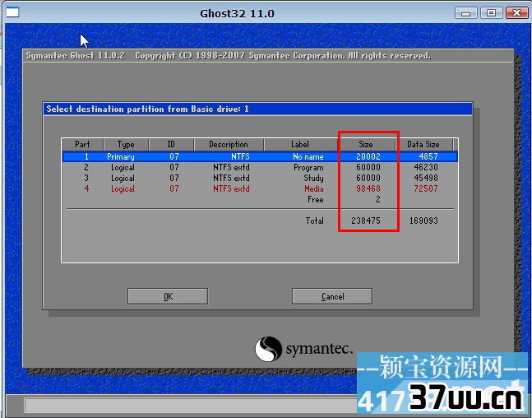Click the No name label cell
532x418 pixels.
[x=308, y=156]
